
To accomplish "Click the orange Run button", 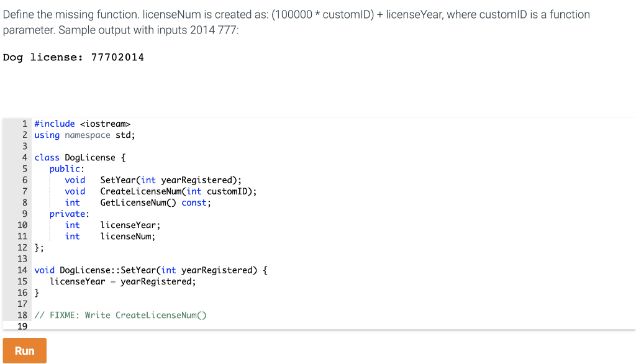I will click(24, 350).
